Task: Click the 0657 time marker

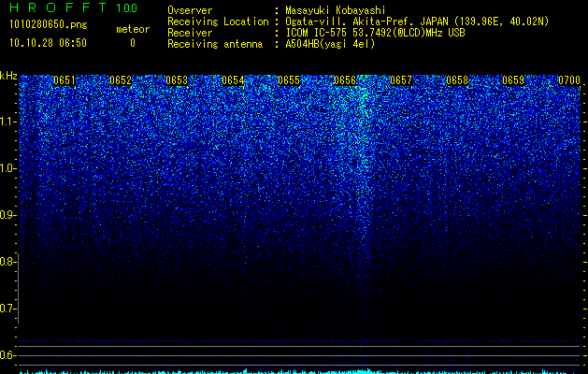Action: 401,80
